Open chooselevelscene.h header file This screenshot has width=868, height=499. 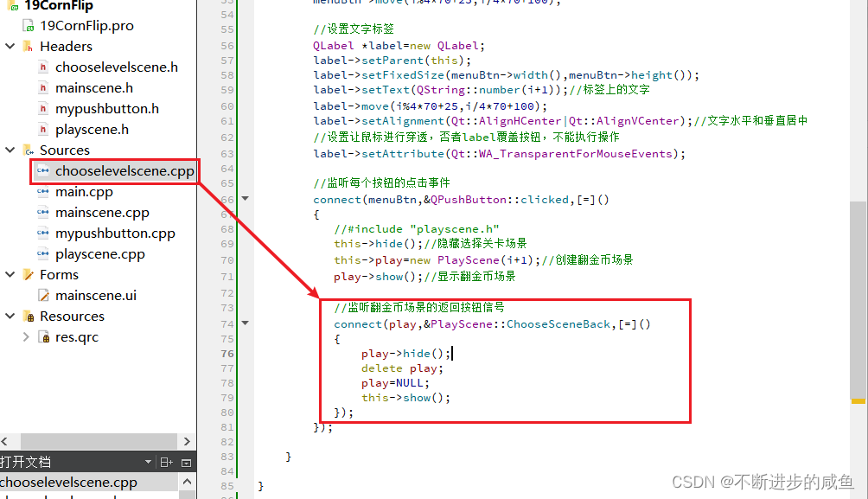click(x=116, y=67)
